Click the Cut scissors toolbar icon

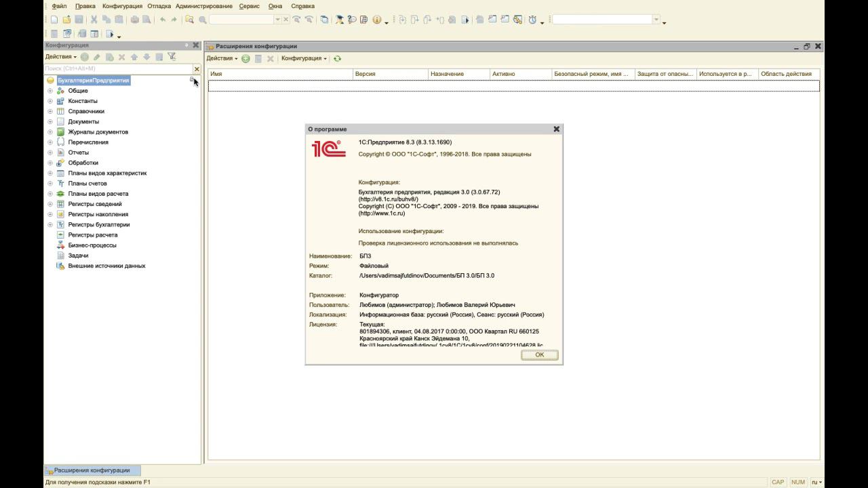[x=94, y=20]
